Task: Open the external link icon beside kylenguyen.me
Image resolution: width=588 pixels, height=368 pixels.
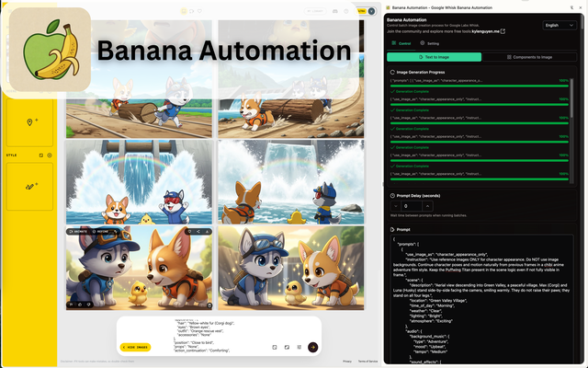Action: click(503, 31)
